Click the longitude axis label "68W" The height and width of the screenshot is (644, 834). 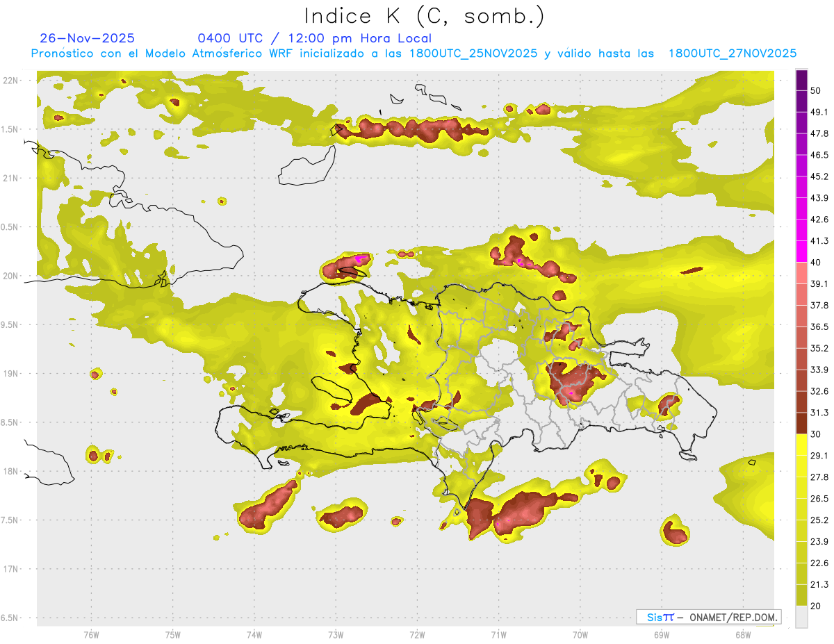[742, 635]
